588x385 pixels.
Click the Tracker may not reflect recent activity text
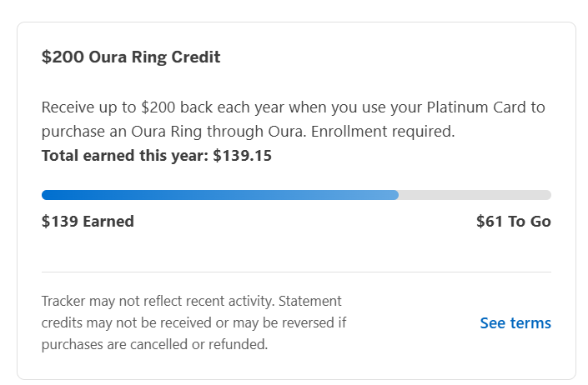[158, 301]
